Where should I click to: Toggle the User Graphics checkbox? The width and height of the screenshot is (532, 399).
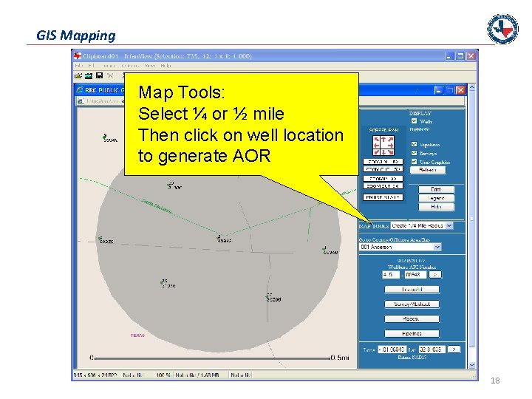click(414, 162)
